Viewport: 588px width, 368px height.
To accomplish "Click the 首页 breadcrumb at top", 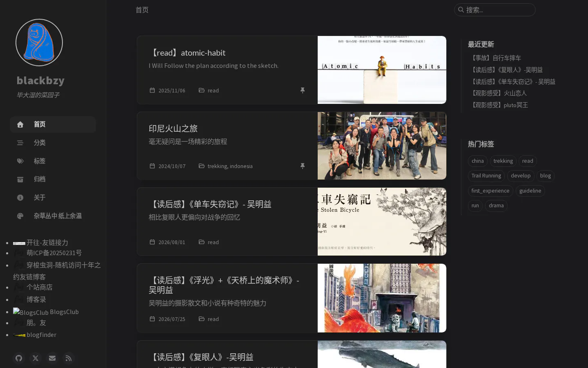I will coord(142,10).
